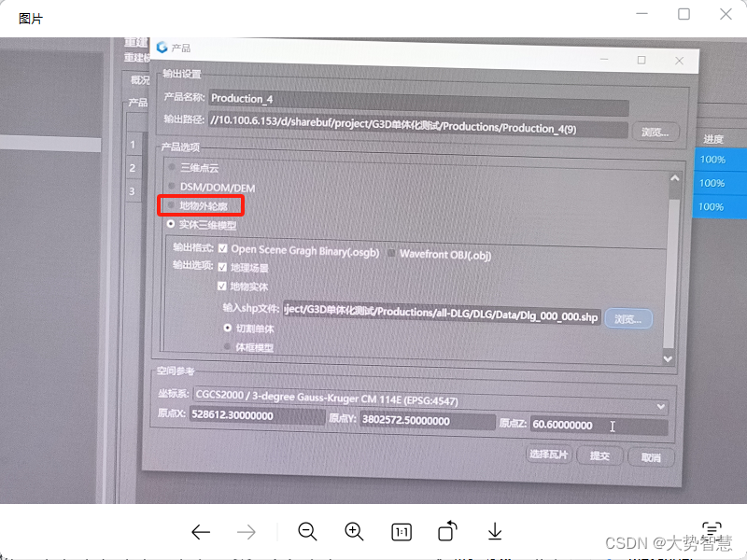Screen dimensions: 747x560
Task: Click the 输出路径 path field
Action: (418, 126)
